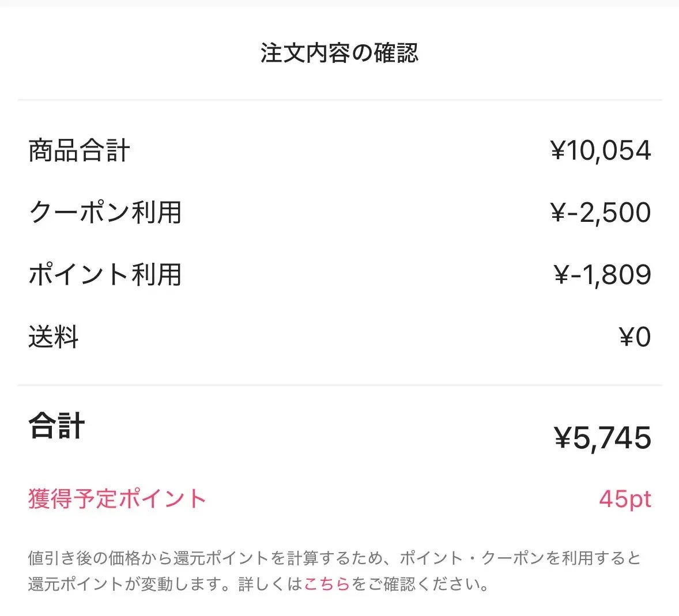Select the ポイント利用 points row
Viewport: 679px width, 616px height.
point(105,274)
